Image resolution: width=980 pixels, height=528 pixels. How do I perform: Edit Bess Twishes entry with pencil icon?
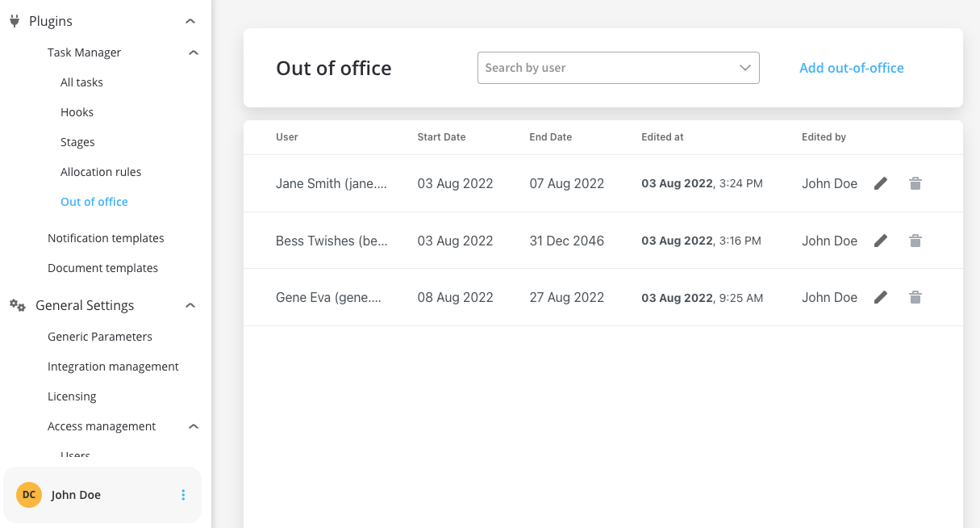[881, 241]
